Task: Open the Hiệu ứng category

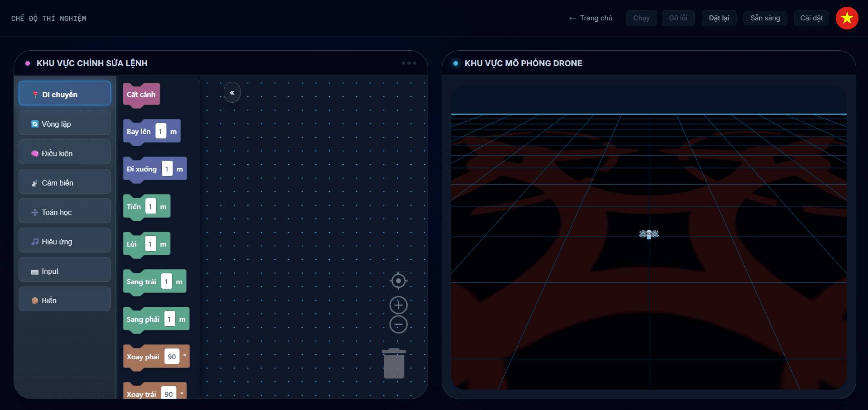Action: pos(65,240)
